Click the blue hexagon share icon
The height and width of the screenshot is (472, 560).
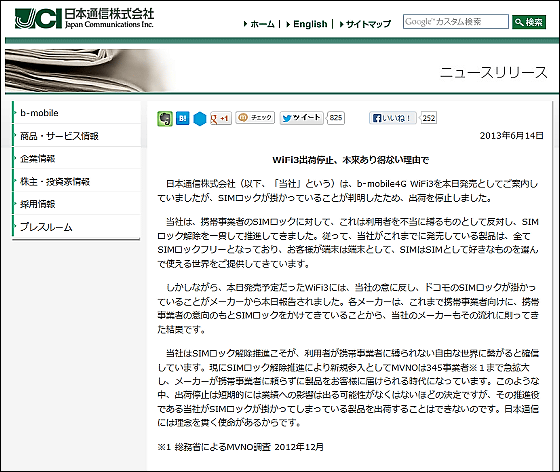pyautogui.click(x=200, y=119)
